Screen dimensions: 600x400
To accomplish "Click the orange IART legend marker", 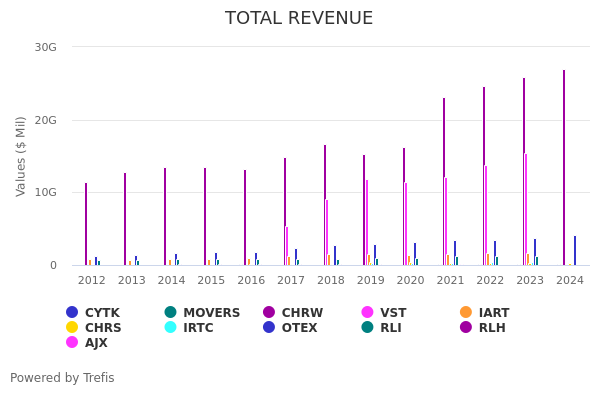I will coord(466,313).
